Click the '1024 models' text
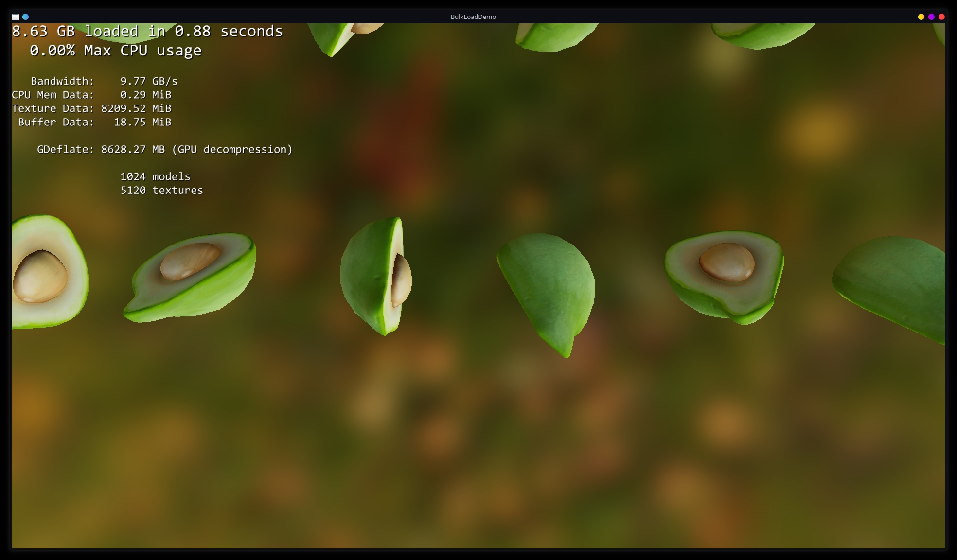Viewport: 957px width, 560px height. (155, 176)
